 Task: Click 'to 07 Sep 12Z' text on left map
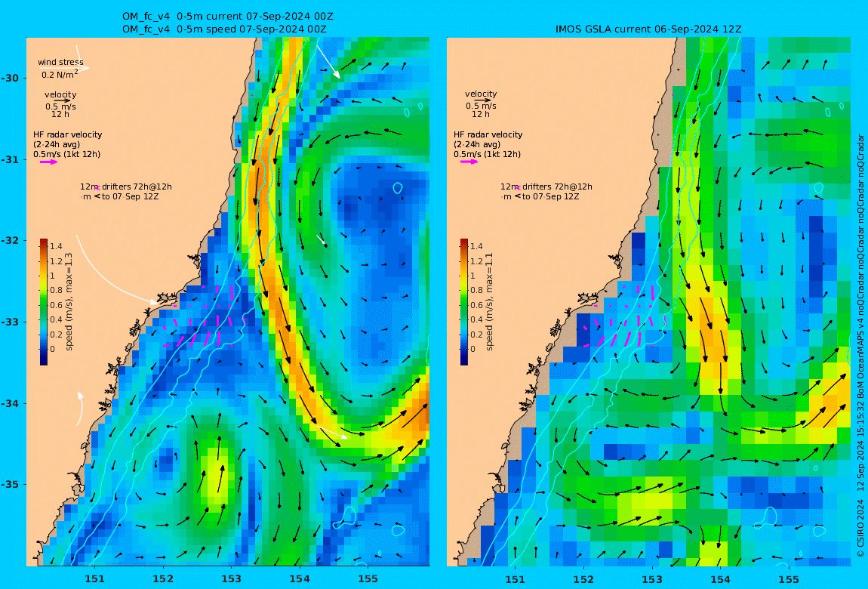(x=130, y=196)
